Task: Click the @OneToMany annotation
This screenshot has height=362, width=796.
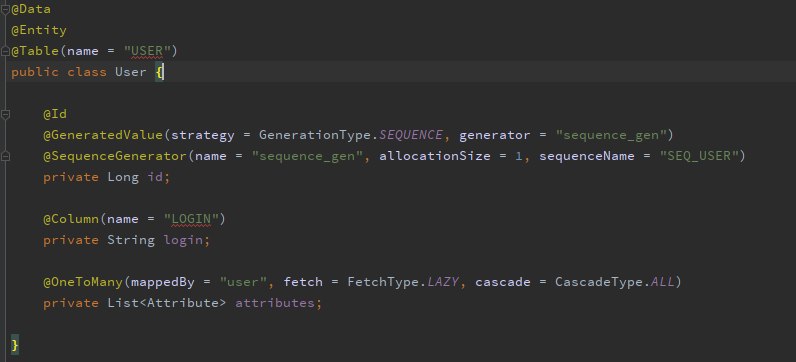Action: pyautogui.click(x=83, y=282)
